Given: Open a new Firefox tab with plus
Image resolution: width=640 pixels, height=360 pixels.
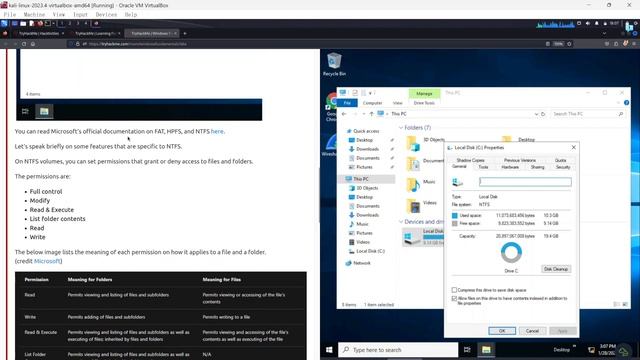Looking at the screenshot, I should 185,33.
